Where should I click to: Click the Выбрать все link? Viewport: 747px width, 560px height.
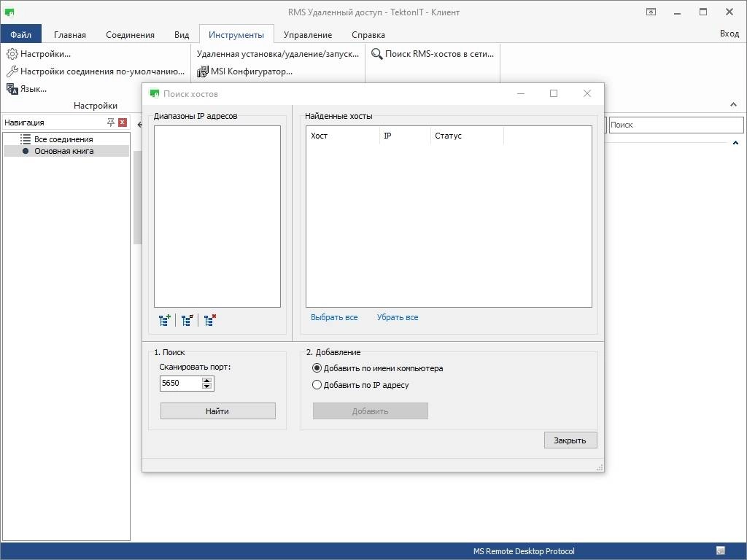pyautogui.click(x=334, y=317)
